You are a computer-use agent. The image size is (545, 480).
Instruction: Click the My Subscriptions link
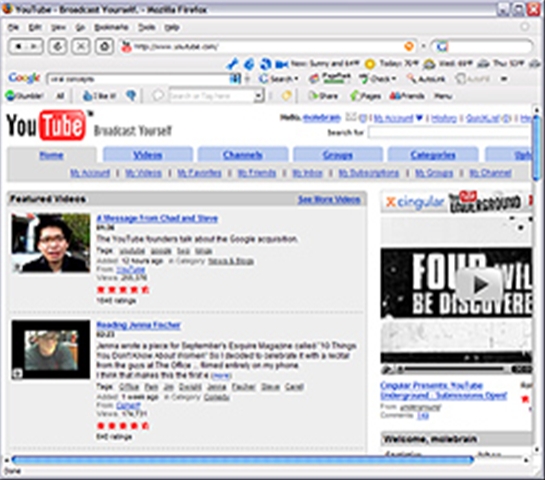(369, 173)
